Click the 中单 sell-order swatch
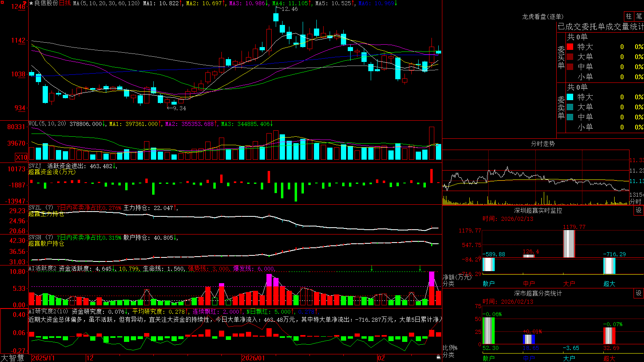This screenshot has width=644, height=362. [570, 117]
